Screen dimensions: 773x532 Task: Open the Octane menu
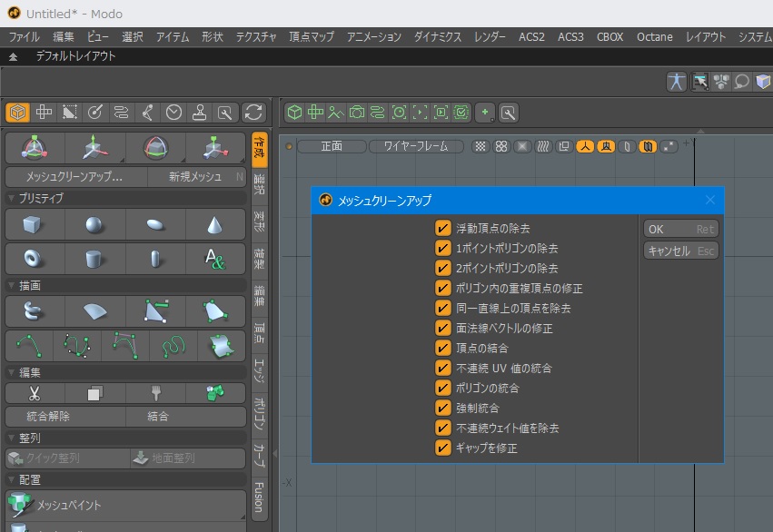tap(654, 37)
